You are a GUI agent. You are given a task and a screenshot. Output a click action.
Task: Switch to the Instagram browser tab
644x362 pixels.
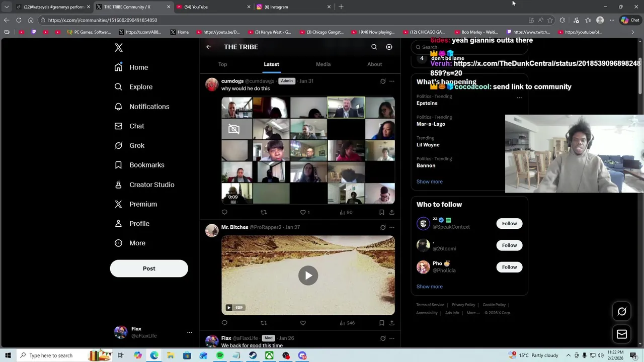(x=293, y=7)
